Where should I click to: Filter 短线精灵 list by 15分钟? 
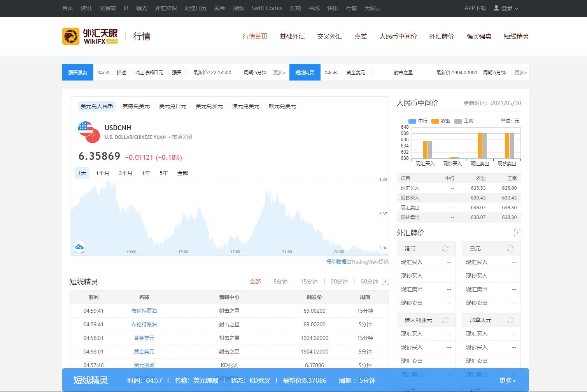point(309,282)
